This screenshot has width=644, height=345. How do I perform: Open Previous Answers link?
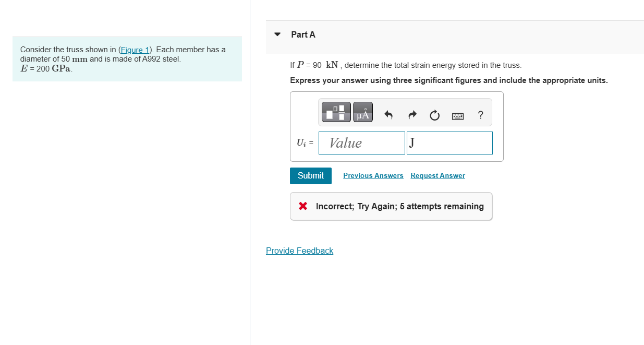point(373,175)
